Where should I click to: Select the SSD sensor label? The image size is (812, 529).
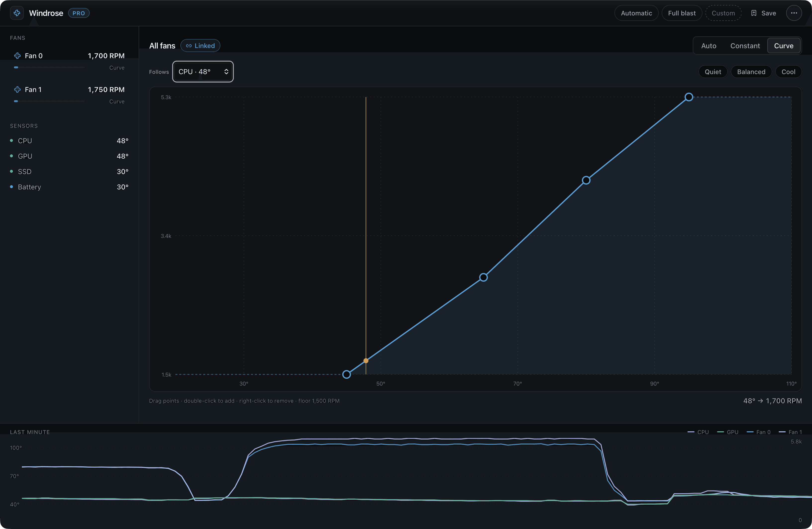coord(25,171)
